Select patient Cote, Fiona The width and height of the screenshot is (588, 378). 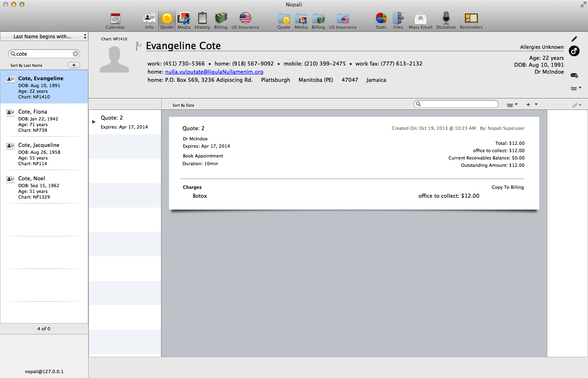pos(44,120)
